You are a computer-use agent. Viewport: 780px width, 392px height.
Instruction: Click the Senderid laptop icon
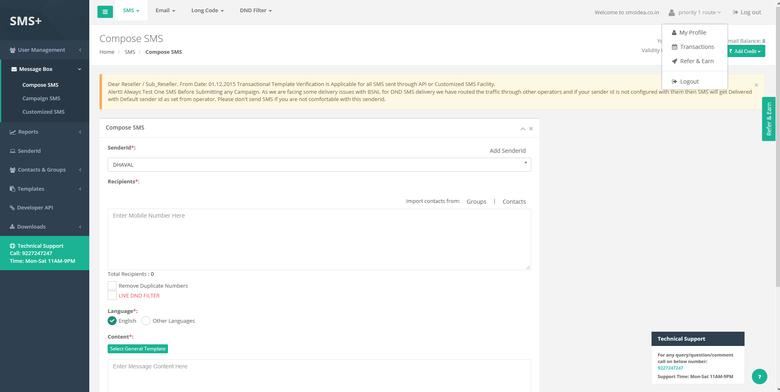coord(12,151)
